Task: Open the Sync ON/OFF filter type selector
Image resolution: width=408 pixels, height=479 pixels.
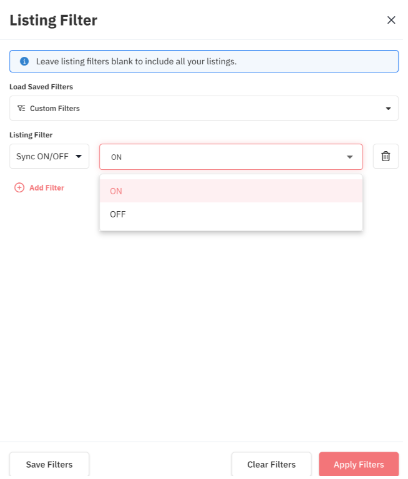Action: point(50,158)
